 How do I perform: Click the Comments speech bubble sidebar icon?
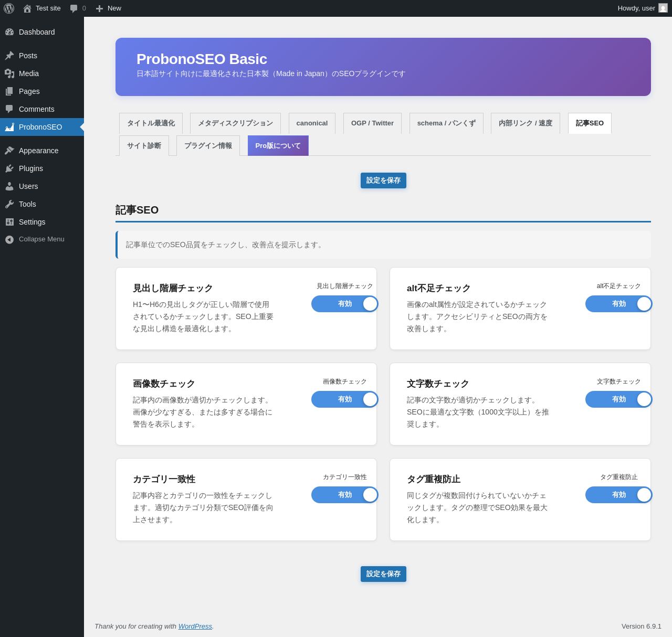click(9, 109)
